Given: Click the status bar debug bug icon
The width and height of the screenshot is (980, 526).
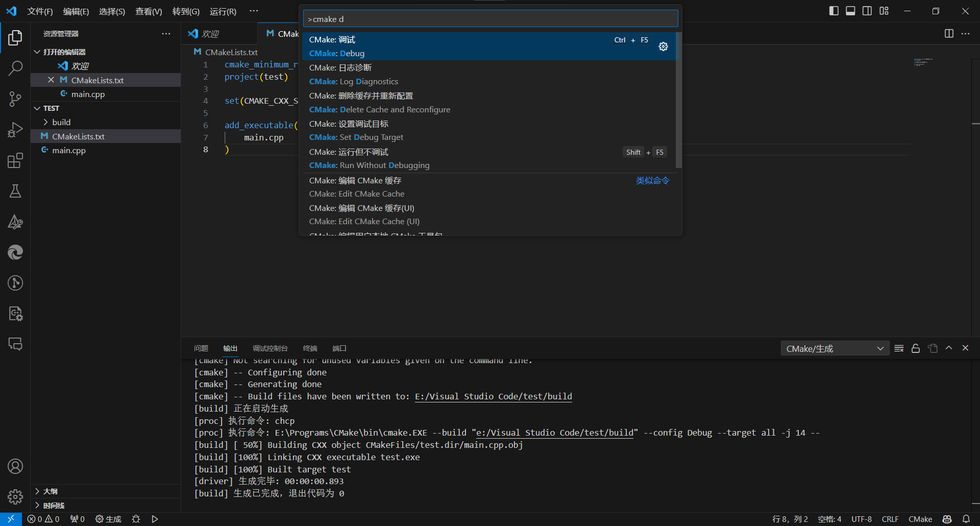Looking at the screenshot, I should pos(136,519).
